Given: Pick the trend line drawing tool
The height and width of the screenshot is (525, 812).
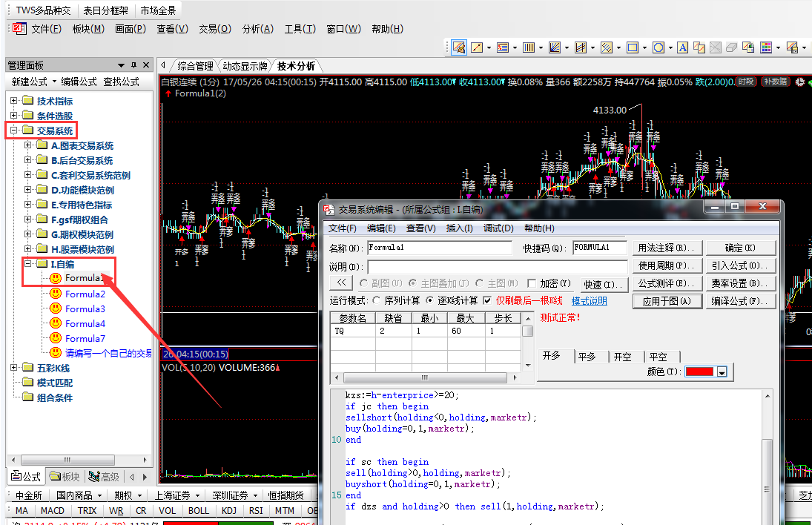Looking at the screenshot, I should pyautogui.click(x=477, y=47).
